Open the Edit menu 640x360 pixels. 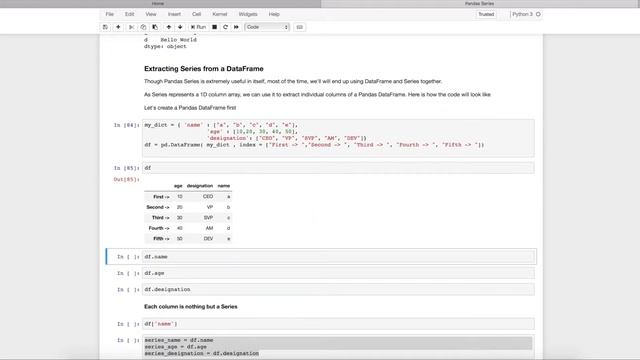[129, 14]
